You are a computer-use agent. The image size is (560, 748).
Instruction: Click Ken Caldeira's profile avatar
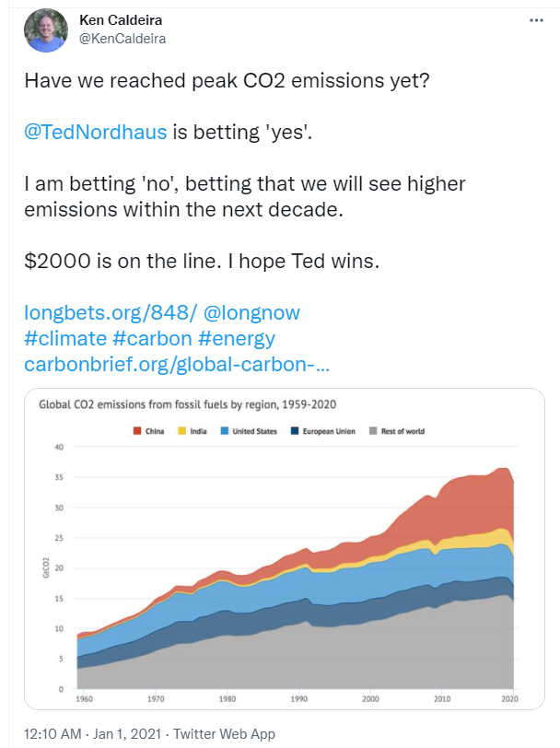coord(46,30)
